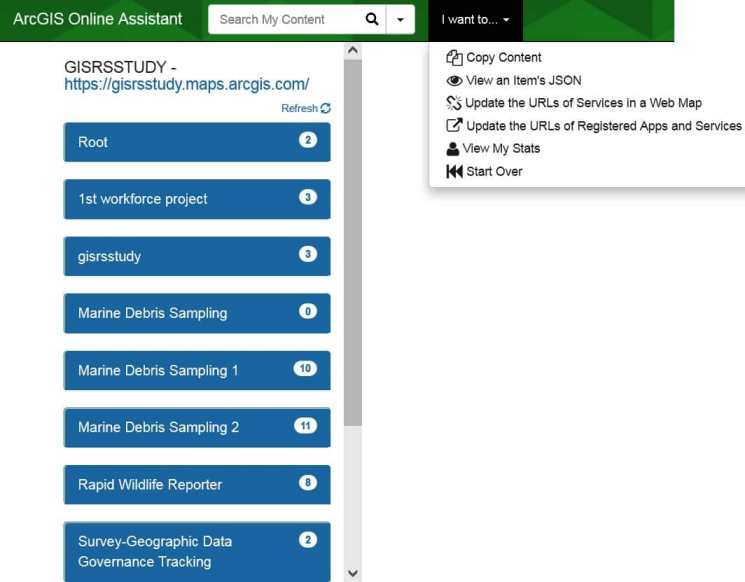Click the scroll down arrow of folder list
Screen dimensions: 745x582
(353, 573)
